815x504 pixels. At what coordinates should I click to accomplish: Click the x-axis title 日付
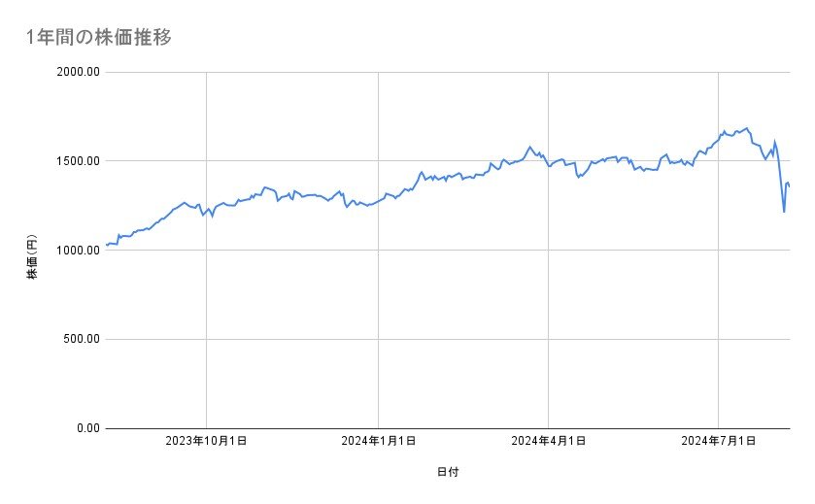[x=448, y=472]
